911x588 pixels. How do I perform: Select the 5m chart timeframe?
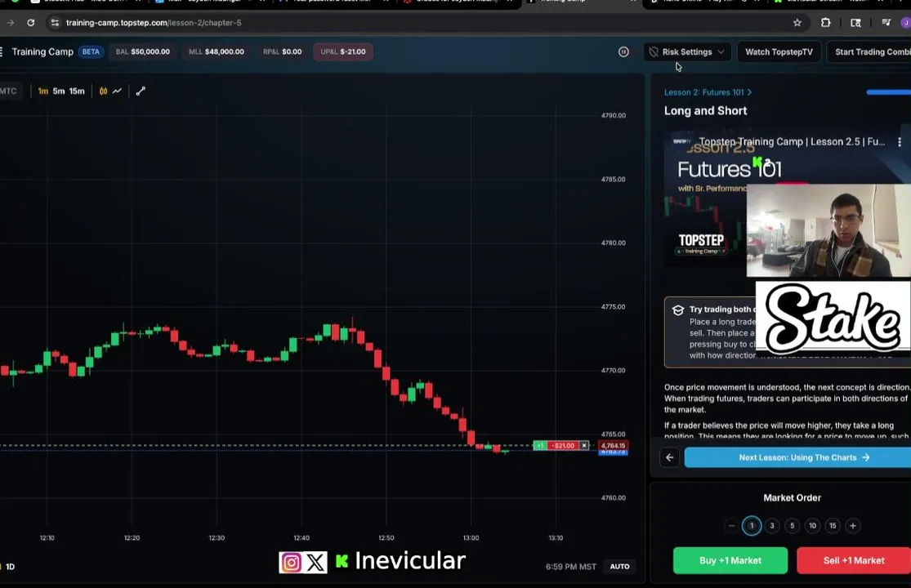[59, 91]
